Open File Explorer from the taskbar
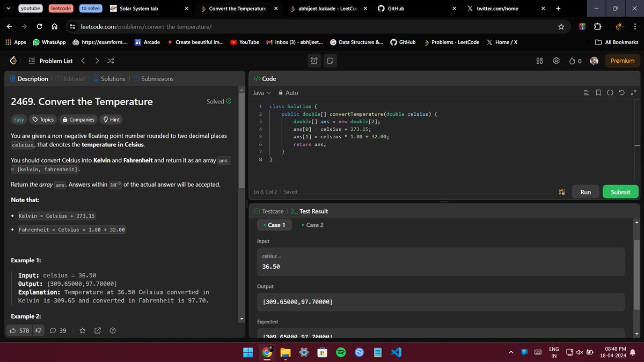Screen dimensions: 644x362 (x=284, y=352)
